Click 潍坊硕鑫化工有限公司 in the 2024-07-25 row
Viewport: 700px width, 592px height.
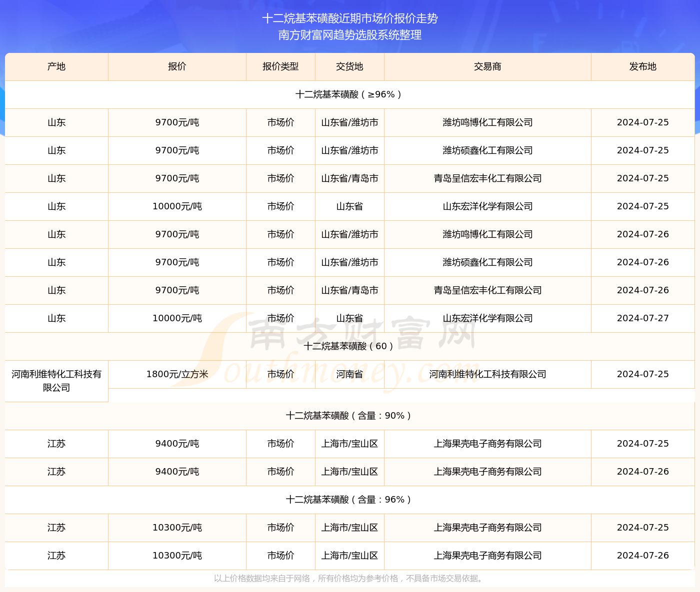[x=487, y=150]
